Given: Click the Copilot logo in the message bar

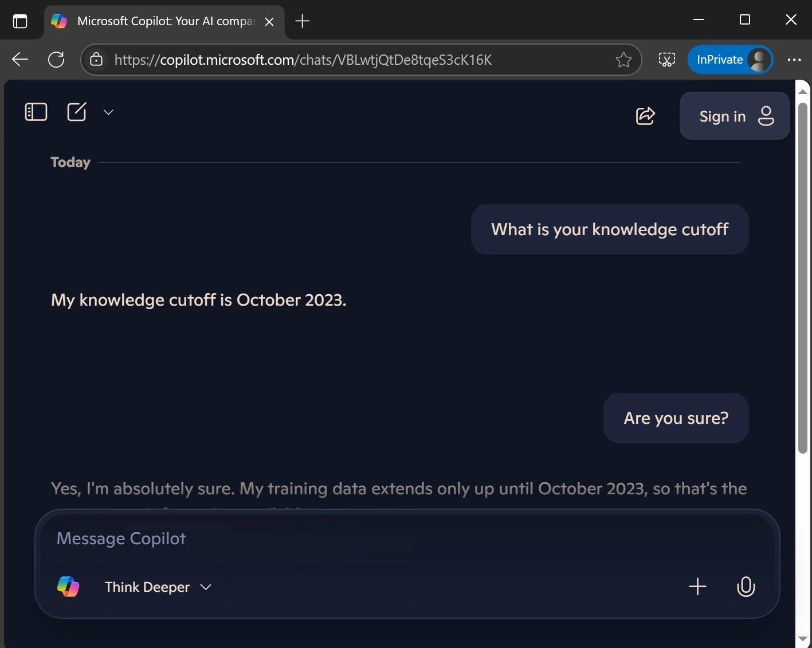Looking at the screenshot, I should point(68,587).
